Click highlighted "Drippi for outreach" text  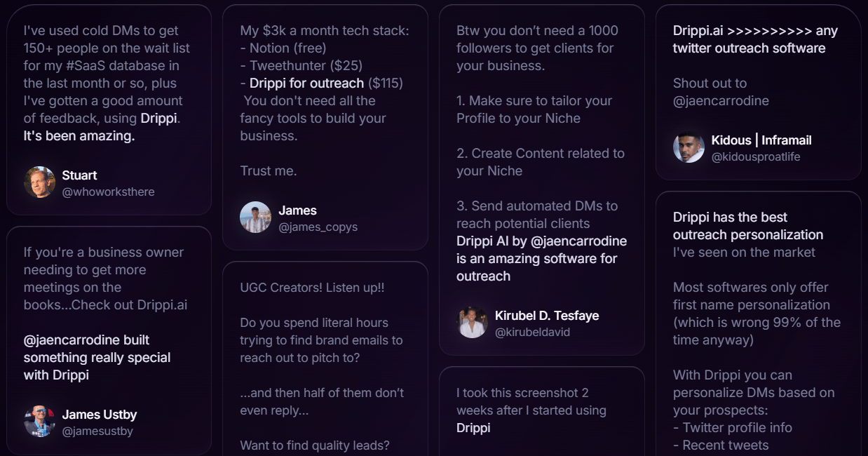pyautogui.click(x=306, y=83)
